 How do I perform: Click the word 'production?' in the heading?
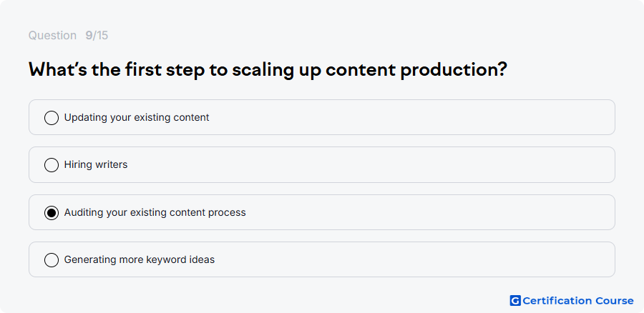pos(454,70)
